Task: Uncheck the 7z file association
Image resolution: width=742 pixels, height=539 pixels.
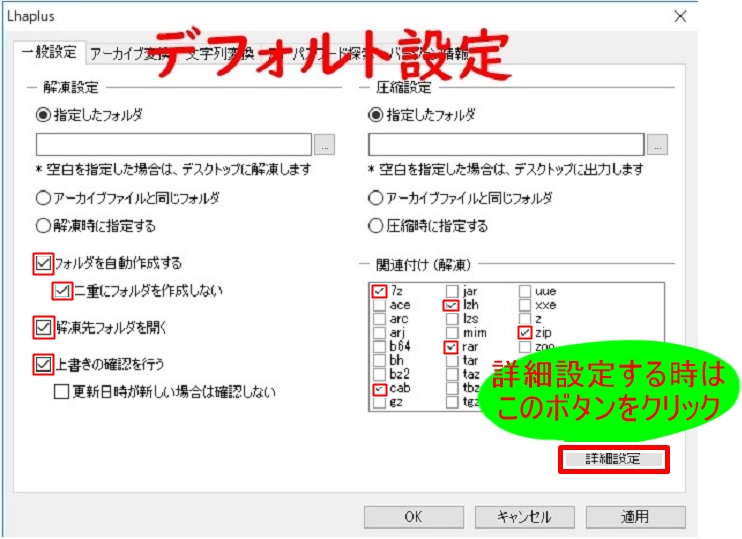Action: pos(379,291)
